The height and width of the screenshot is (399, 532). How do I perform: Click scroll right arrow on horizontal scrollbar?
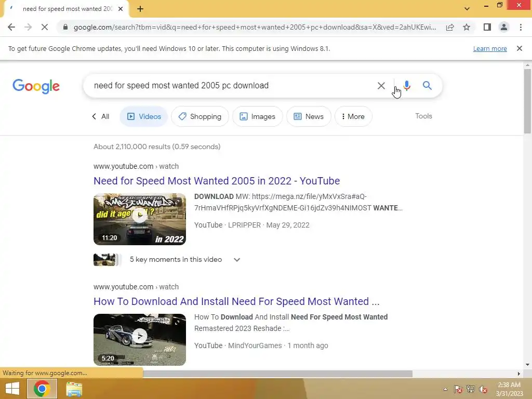point(518,374)
